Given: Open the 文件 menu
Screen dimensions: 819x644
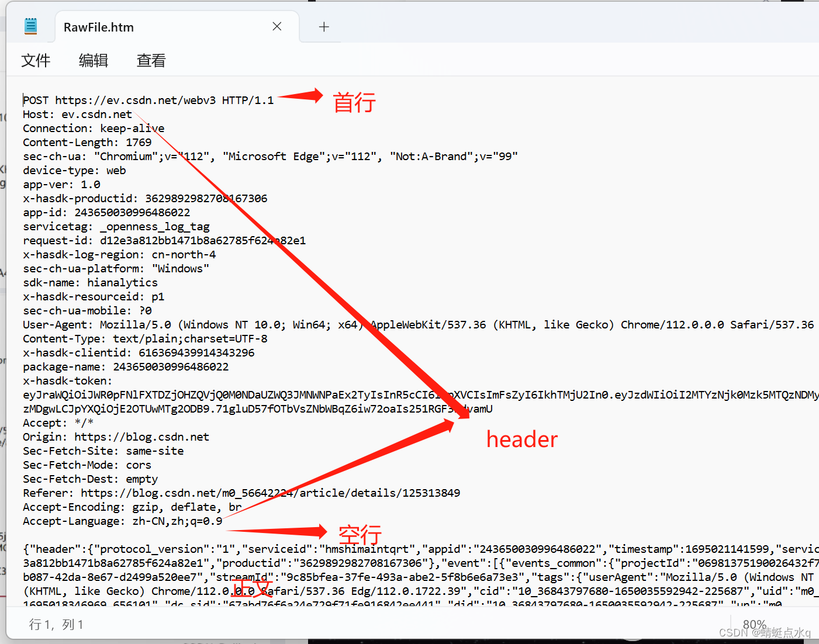Looking at the screenshot, I should click(x=36, y=60).
